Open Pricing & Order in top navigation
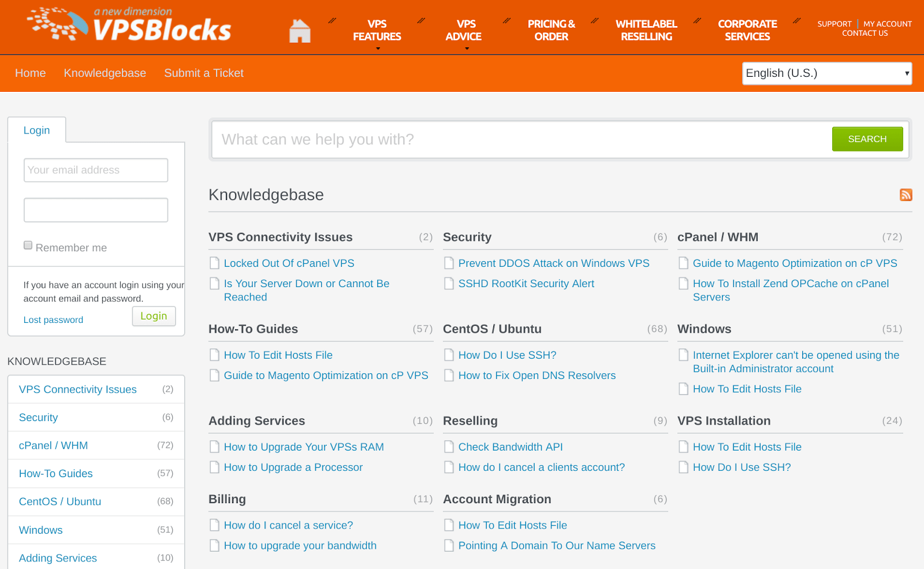The height and width of the screenshot is (569, 924). pos(552,31)
